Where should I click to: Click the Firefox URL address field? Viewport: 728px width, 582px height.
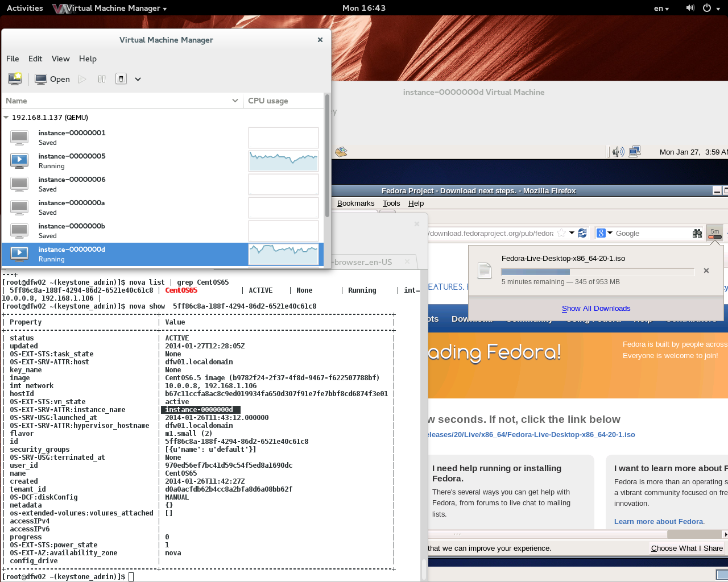coord(491,233)
